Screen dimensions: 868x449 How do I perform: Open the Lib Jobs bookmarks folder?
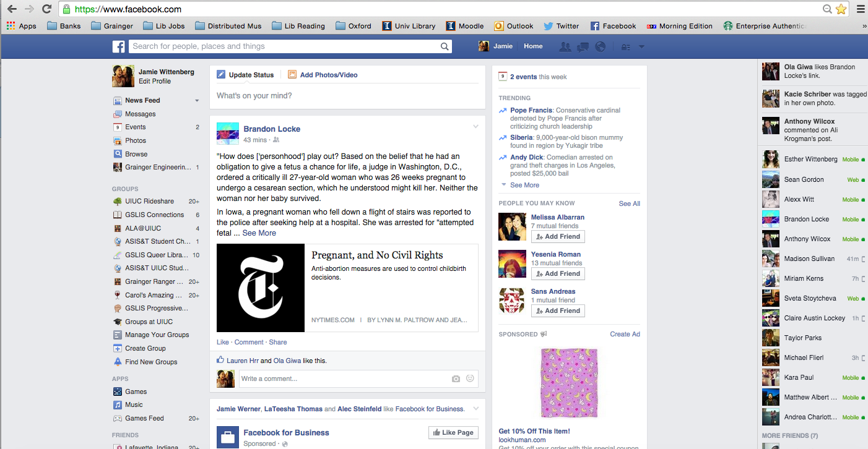163,26
